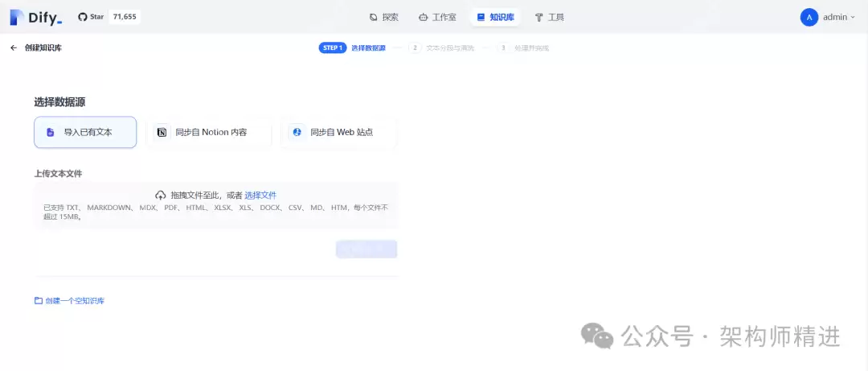
Task: Click the book icon beside 知识库
Action: [481, 17]
